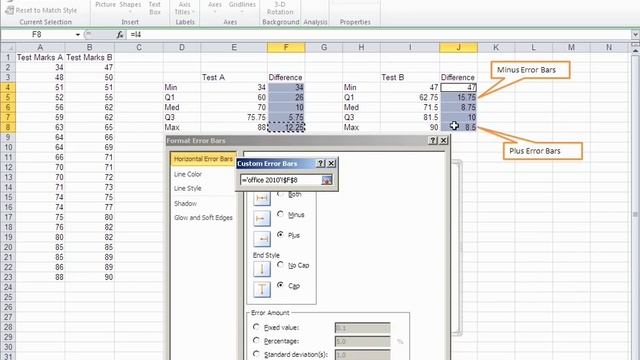Select the Plus direction radio button

(280, 234)
